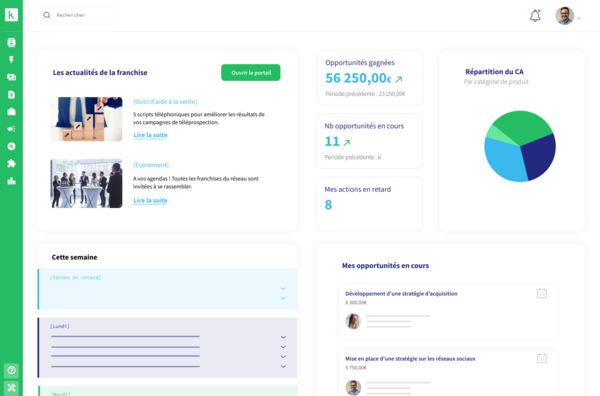Open calendar icon on acquisition strategy opportunity
Image resolution: width=600 pixels, height=396 pixels.
tap(541, 293)
